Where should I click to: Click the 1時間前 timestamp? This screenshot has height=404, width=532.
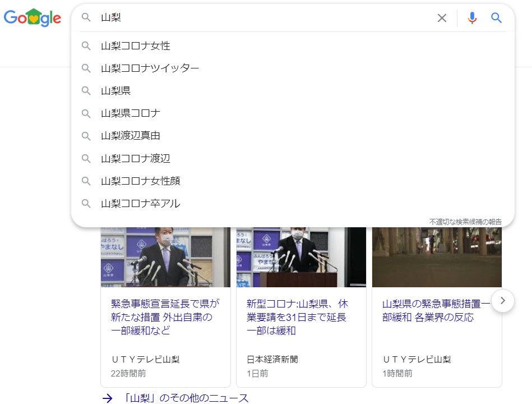[x=397, y=374]
